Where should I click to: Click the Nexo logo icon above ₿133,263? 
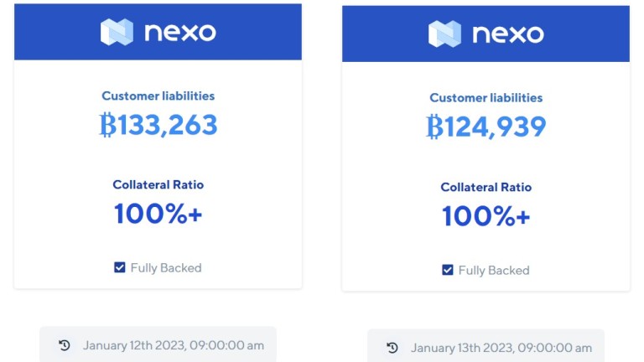(x=117, y=32)
